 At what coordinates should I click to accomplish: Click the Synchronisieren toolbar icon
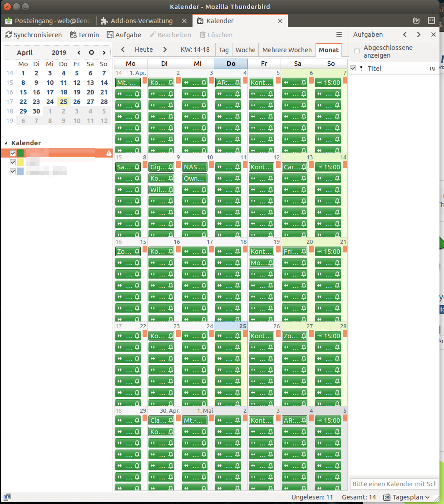click(9, 35)
